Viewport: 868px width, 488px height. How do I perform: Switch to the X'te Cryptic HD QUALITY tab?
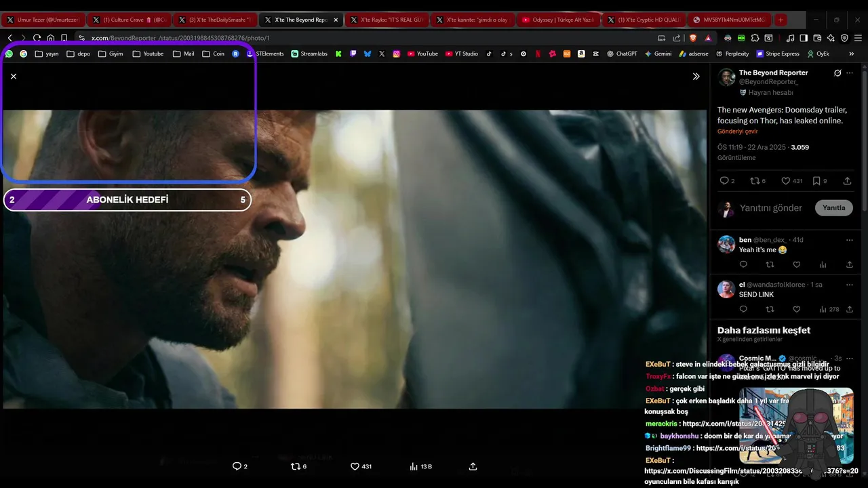pos(644,20)
